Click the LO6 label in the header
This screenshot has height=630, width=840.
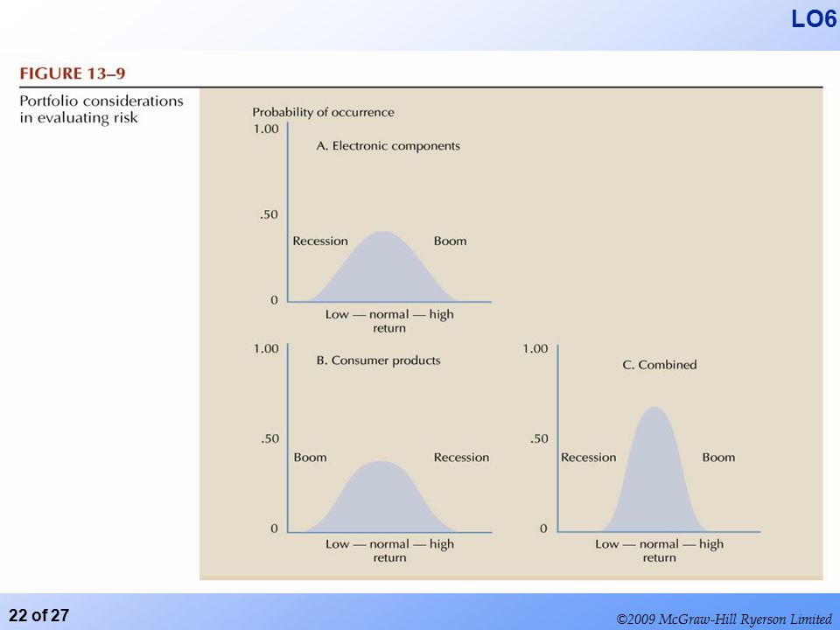[814, 19]
